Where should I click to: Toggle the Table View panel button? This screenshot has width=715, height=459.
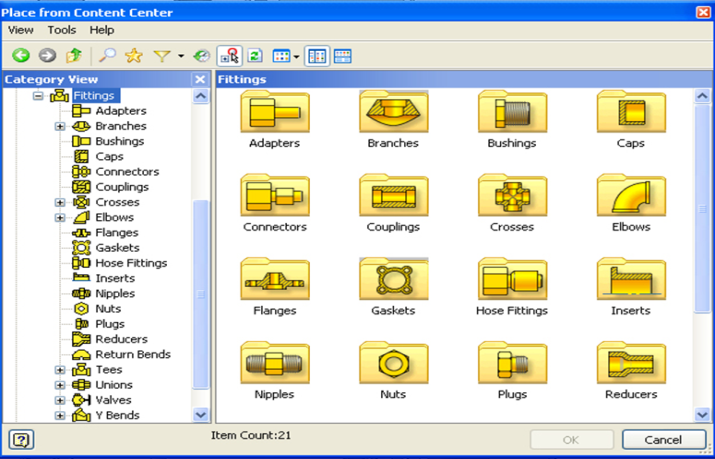click(342, 56)
